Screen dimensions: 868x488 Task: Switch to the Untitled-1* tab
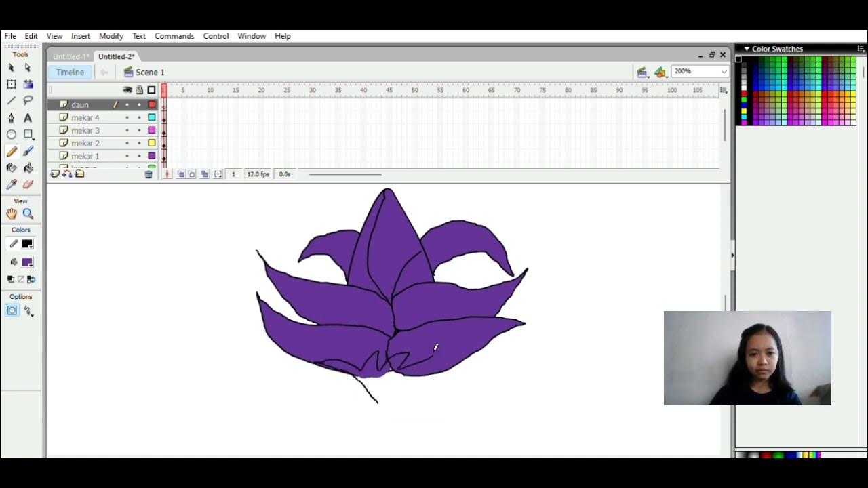click(x=71, y=56)
